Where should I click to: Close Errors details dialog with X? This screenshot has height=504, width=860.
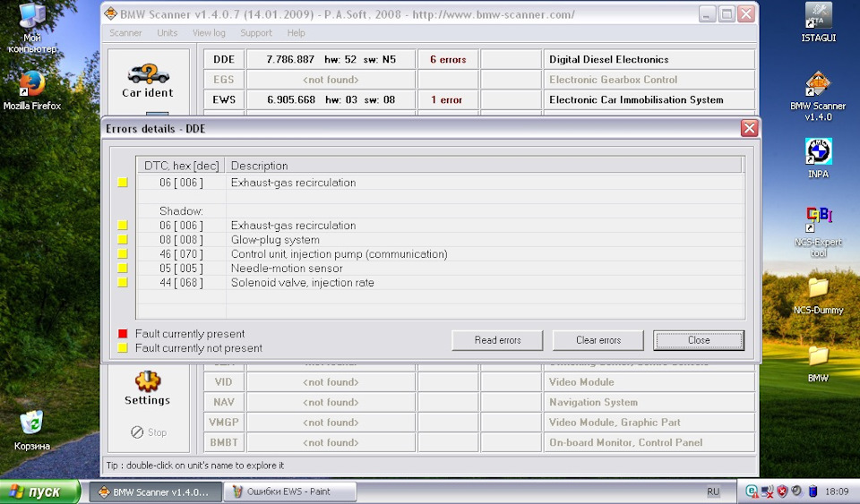click(x=749, y=128)
